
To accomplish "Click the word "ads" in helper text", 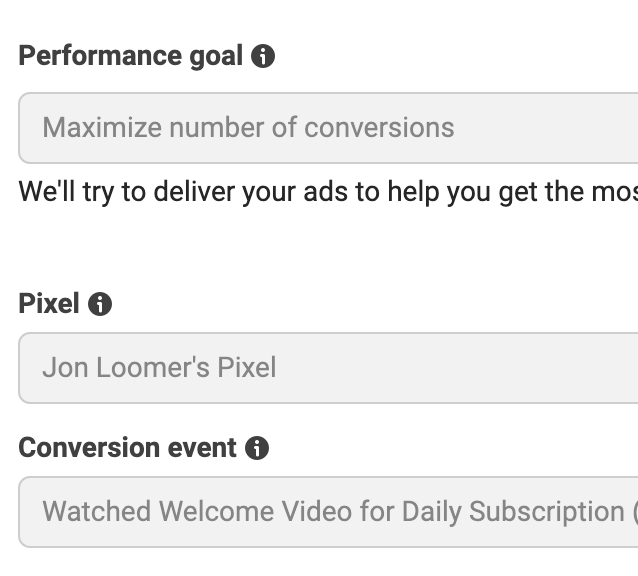I will click(x=326, y=192).
